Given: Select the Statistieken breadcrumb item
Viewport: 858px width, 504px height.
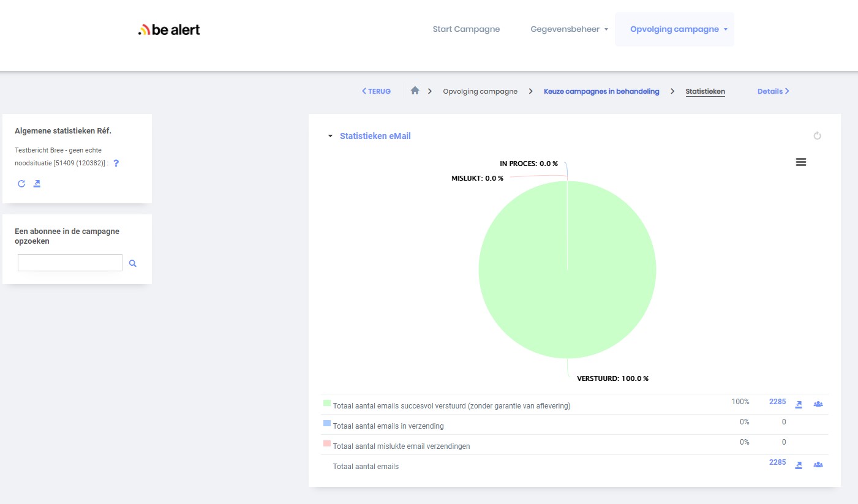Looking at the screenshot, I should coord(705,91).
